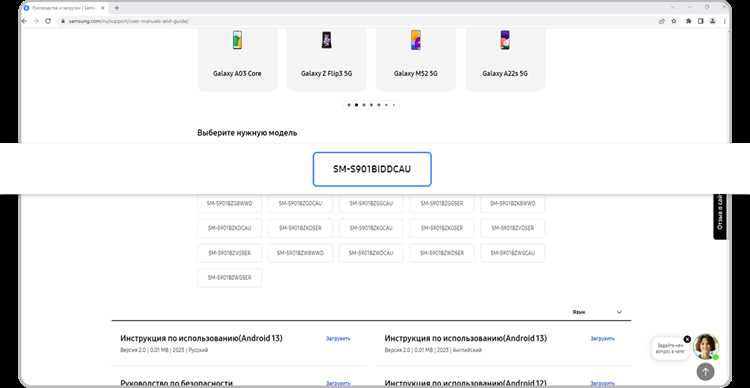Go to the first carousel page dot
Screen dimensions: 750x388
(349, 104)
